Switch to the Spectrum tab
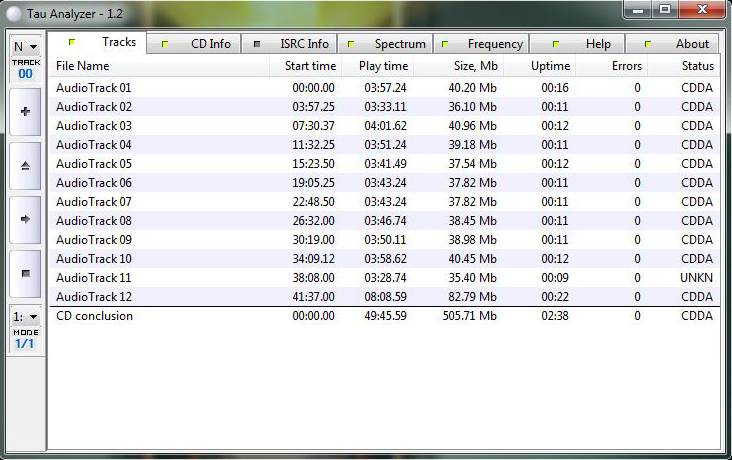 387,44
